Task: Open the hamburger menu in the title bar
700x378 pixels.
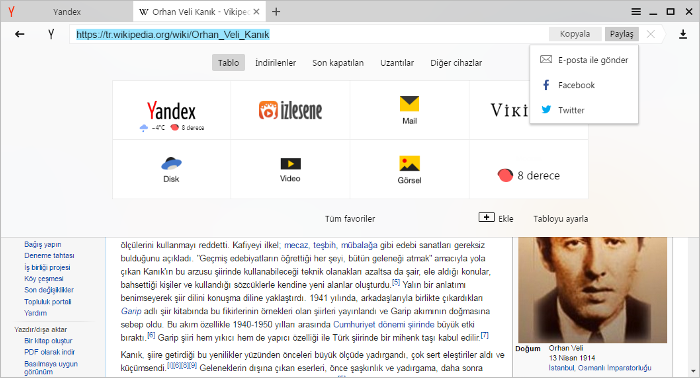Action: (636, 12)
